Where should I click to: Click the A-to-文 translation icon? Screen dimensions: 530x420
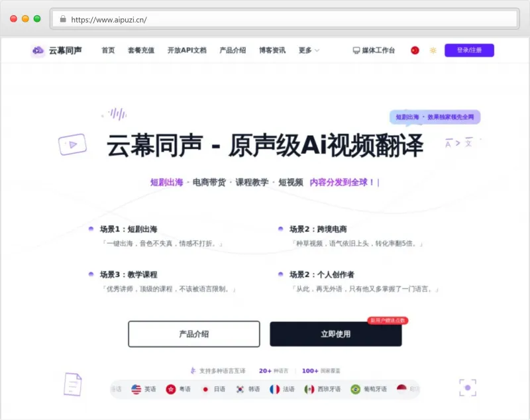point(457,141)
